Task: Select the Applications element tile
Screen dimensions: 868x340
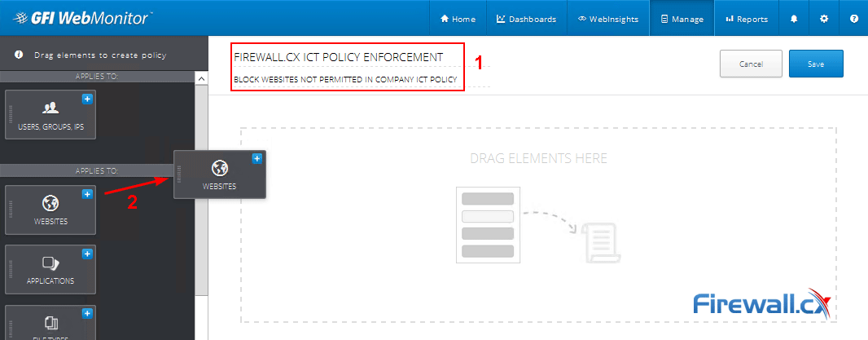Action: pyautogui.click(x=50, y=270)
